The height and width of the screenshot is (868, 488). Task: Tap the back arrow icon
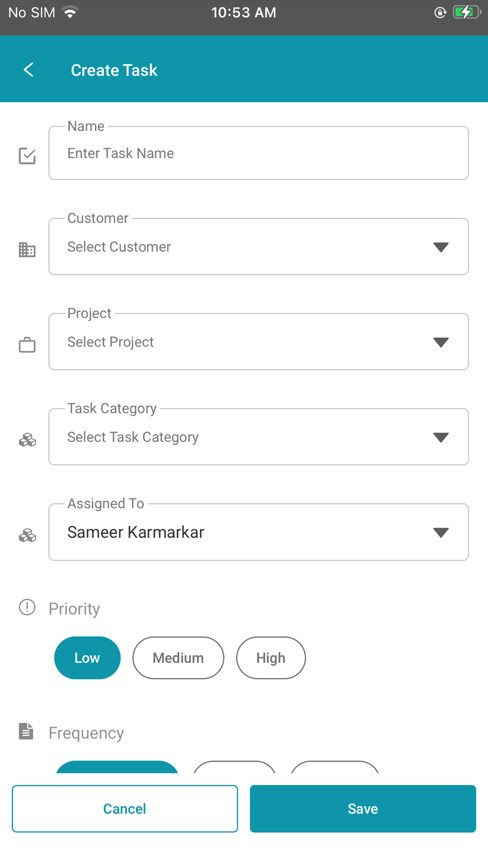[x=29, y=70]
